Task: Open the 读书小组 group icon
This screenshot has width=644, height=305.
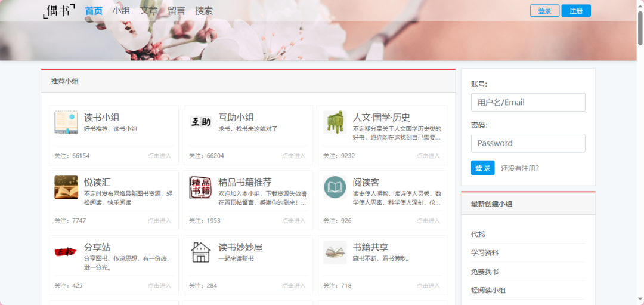Action: pyautogui.click(x=66, y=122)
